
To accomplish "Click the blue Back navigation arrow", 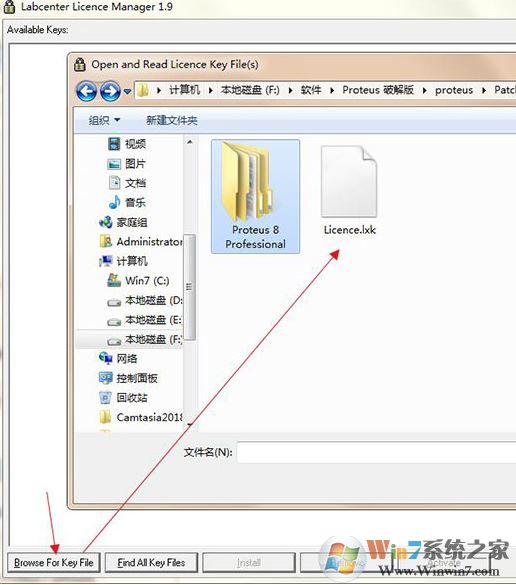I will 87,91.
